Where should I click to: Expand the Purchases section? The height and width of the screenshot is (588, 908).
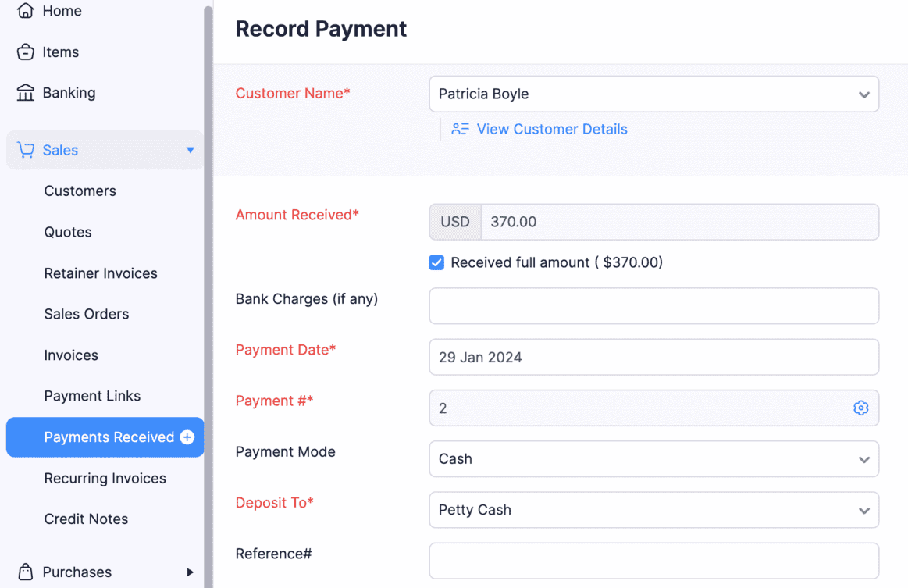[190, 572]
